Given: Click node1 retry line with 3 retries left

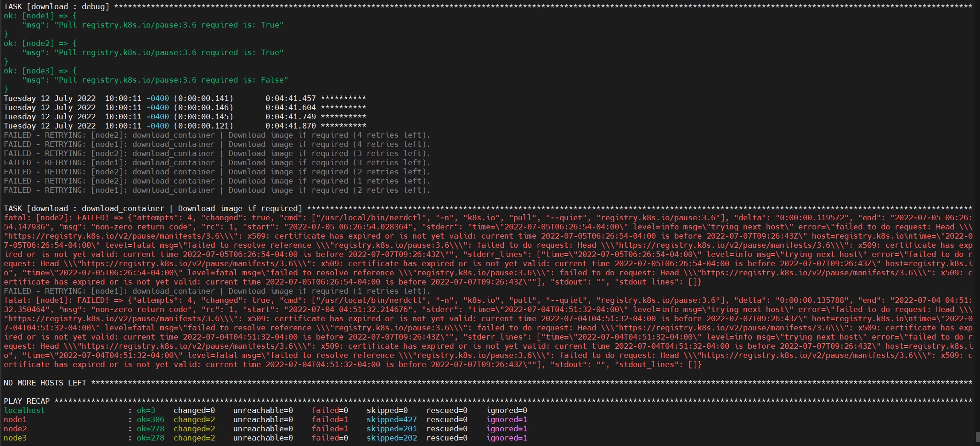Looking at the screenshot, I should coord(217,162).
